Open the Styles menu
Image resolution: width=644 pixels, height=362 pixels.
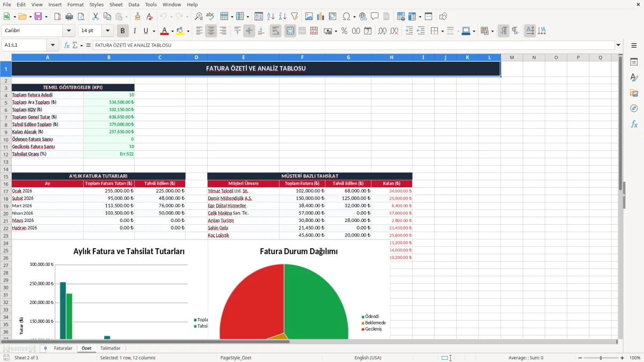(97, 4)
